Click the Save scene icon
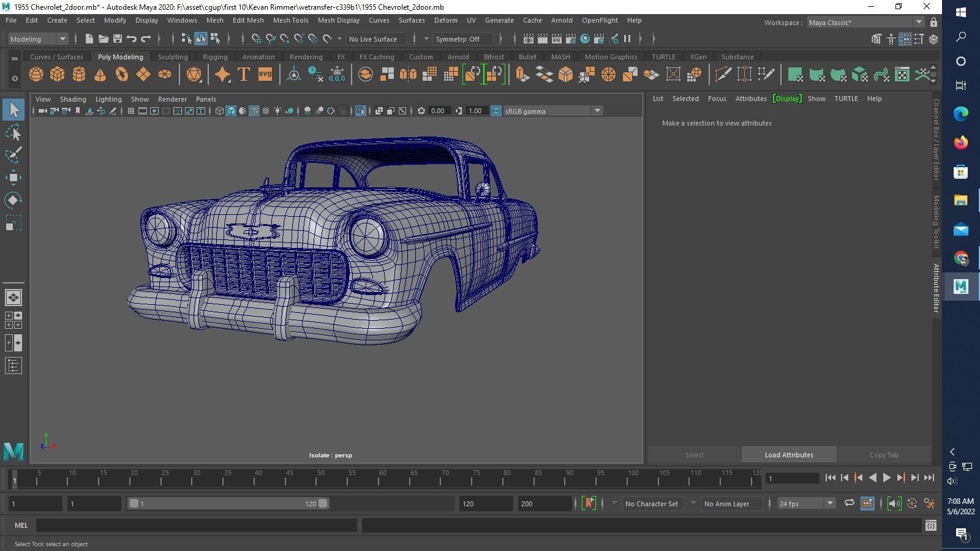Image resolution: width=980 pixels, height=551 pixels. (x=118, y=39)
